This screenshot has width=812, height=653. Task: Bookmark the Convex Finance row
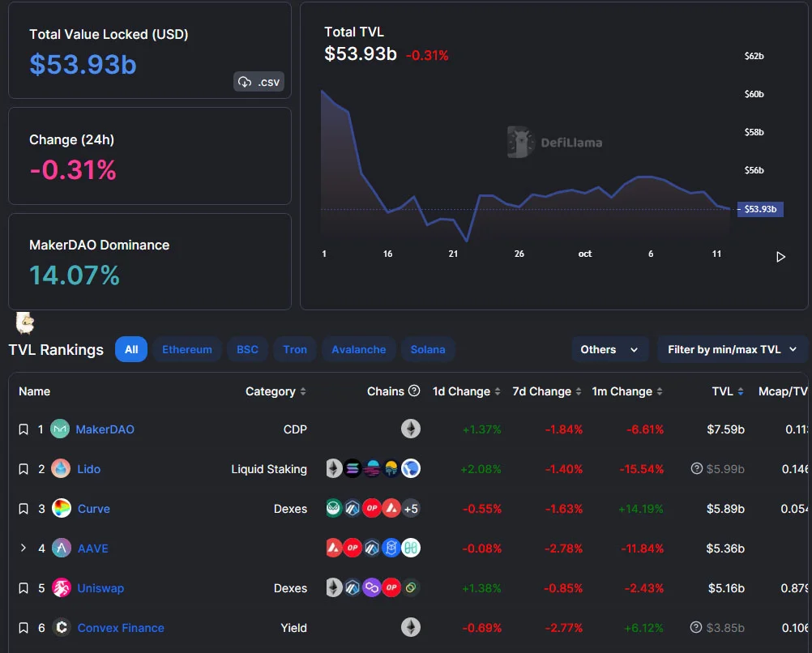click(x=24, y=628)
